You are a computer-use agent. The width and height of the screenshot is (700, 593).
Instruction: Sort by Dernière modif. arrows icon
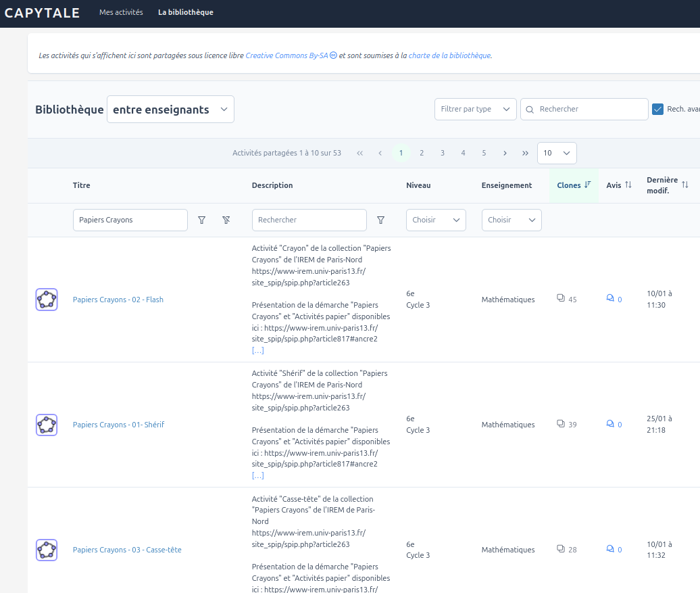point(685,185)
